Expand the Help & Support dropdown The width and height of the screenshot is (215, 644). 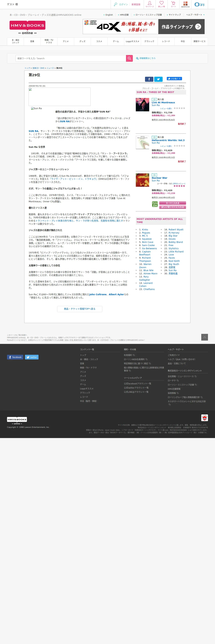click(x=195, y=15)
